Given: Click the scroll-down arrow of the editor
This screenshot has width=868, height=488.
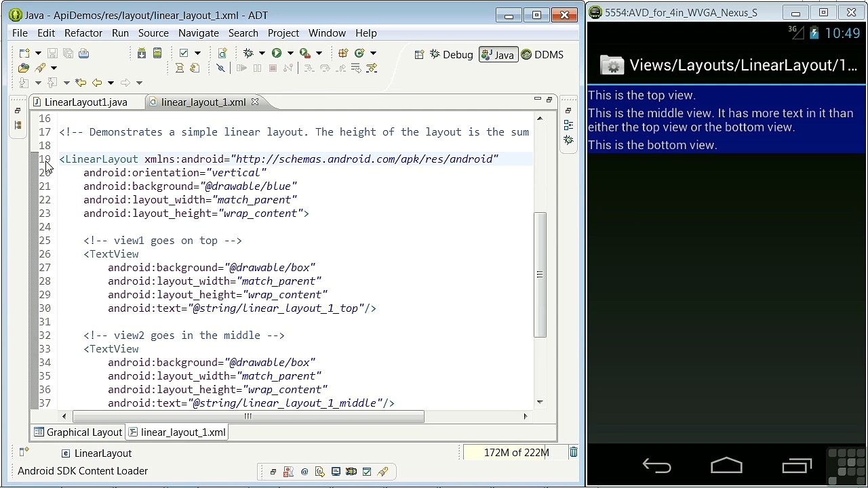Looking at the screenshot, I should 540,402.
